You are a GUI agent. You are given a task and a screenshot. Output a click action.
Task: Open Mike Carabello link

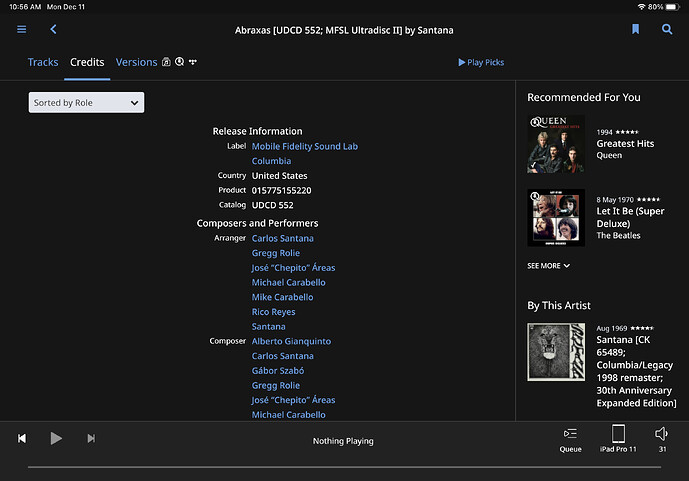282,297
